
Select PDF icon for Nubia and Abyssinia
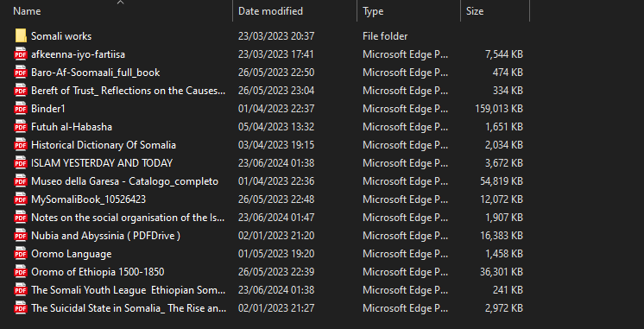tap(21, 236)
